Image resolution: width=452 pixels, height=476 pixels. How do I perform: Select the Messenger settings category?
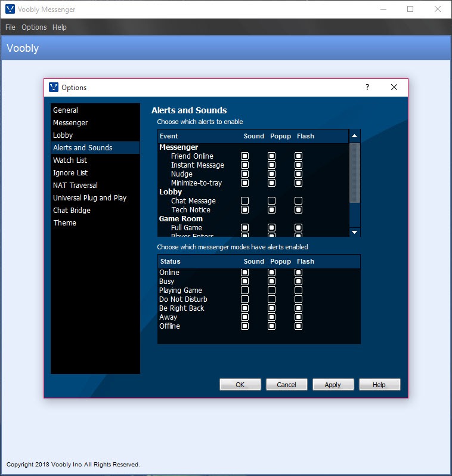click(x=95, y=123)
